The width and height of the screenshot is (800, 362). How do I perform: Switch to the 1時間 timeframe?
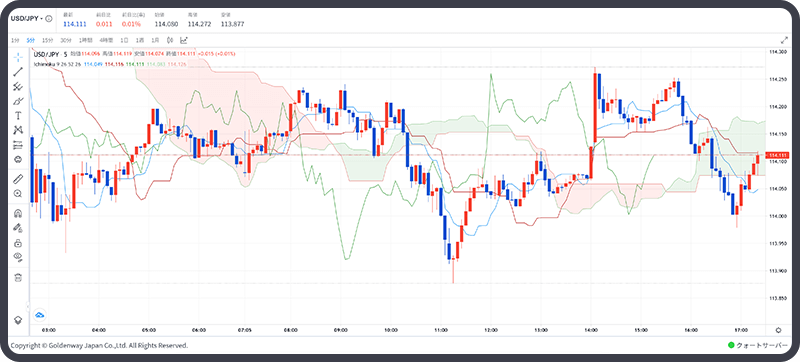[x=85, y=40]
